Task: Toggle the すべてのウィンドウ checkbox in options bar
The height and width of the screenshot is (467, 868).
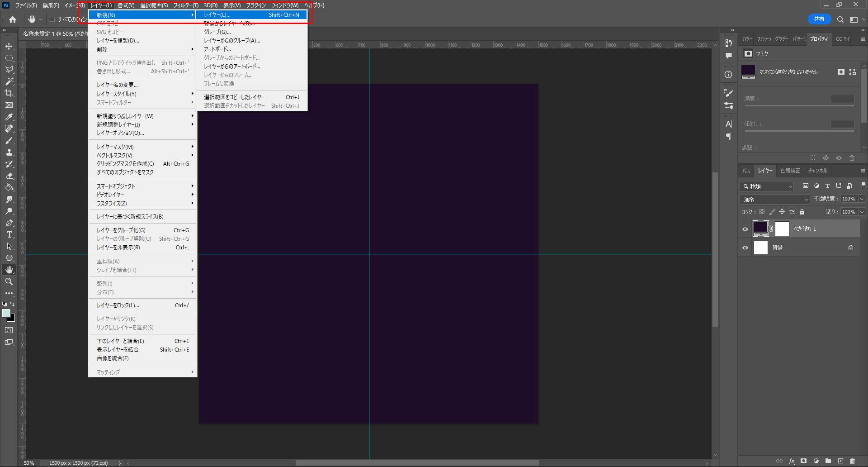Action: pyautogui.click(x=52, y=19)
